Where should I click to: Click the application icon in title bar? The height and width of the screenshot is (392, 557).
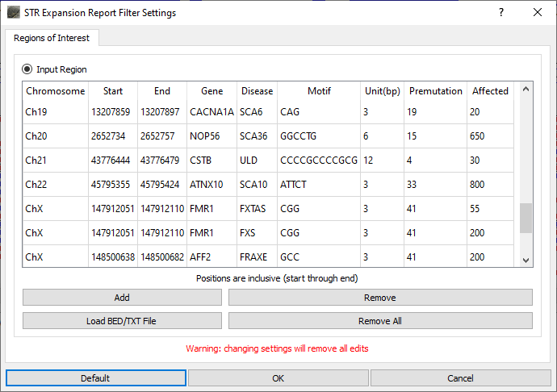click(x=14, y=12)
